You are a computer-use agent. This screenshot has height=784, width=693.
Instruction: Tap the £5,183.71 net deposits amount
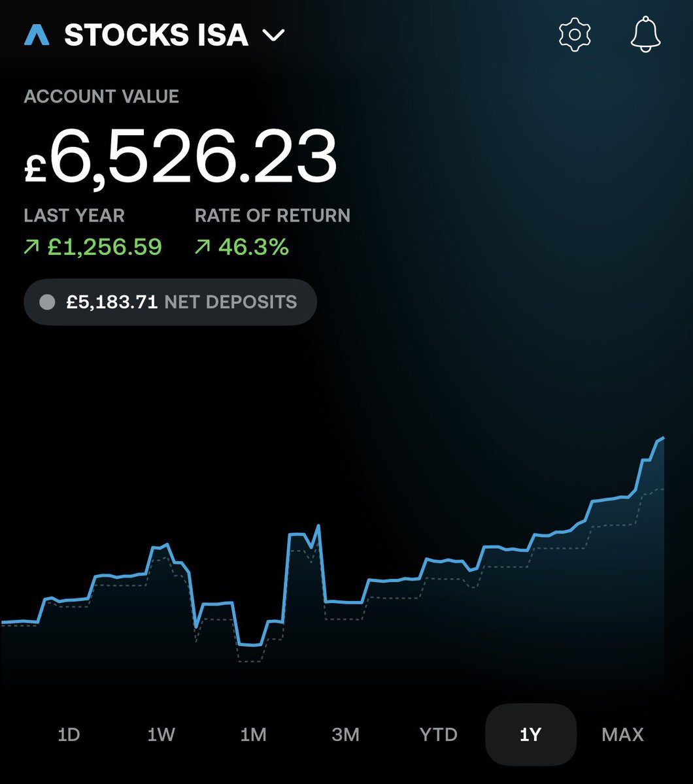[112, 302]
